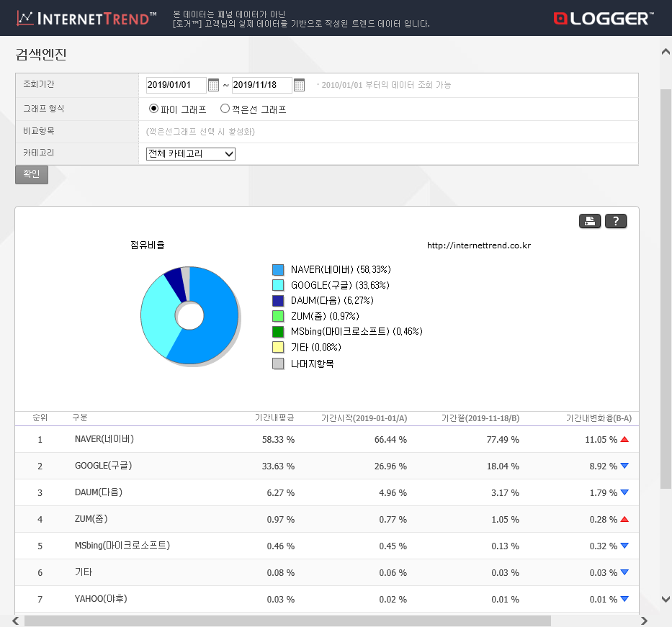
Task: Click the 구분 column header
Action: coord(80,418)
